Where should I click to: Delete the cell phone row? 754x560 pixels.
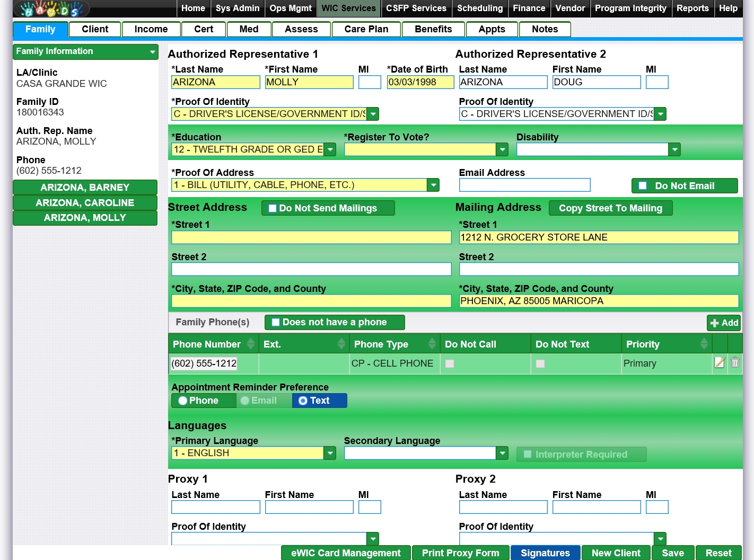point(735,363)
